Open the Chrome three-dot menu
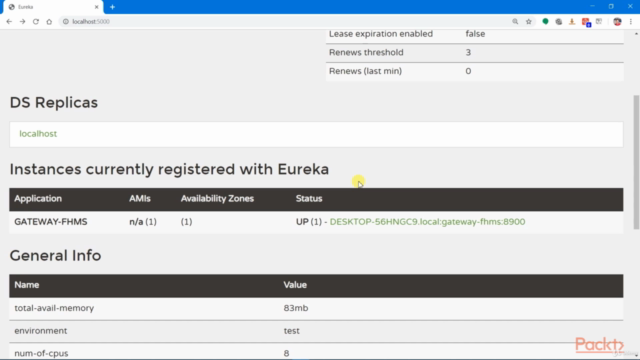The image size is (640, 360). [x=631, y=22]
